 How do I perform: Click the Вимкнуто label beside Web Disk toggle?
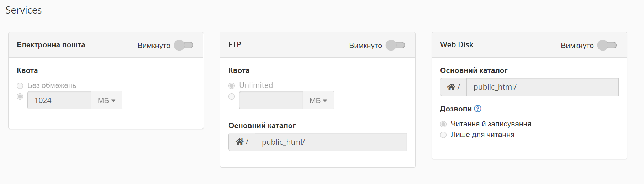coord(577,46)
